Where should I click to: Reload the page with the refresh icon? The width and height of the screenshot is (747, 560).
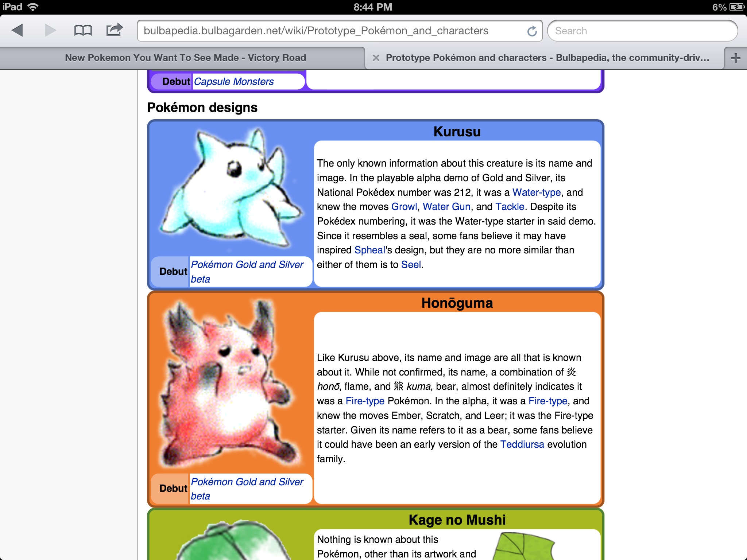pos(532,31)
